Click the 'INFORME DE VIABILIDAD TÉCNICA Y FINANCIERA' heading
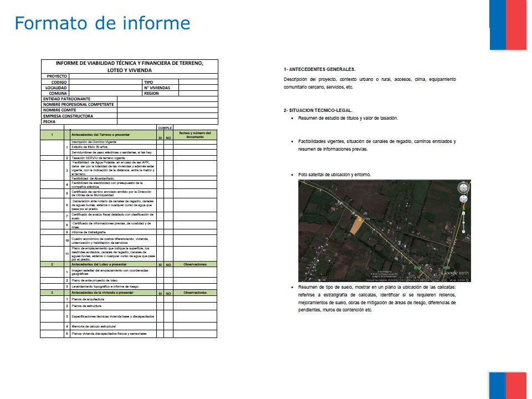Screen dimensions: 532x399 pyautogui.click(x=130, y=66)
